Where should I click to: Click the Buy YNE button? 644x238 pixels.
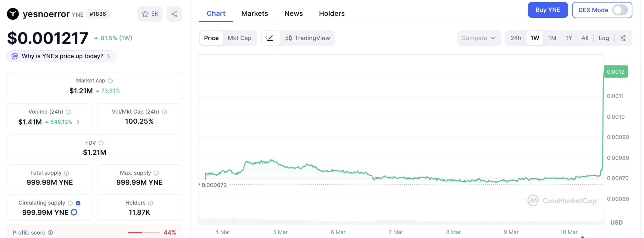[548, 10]
